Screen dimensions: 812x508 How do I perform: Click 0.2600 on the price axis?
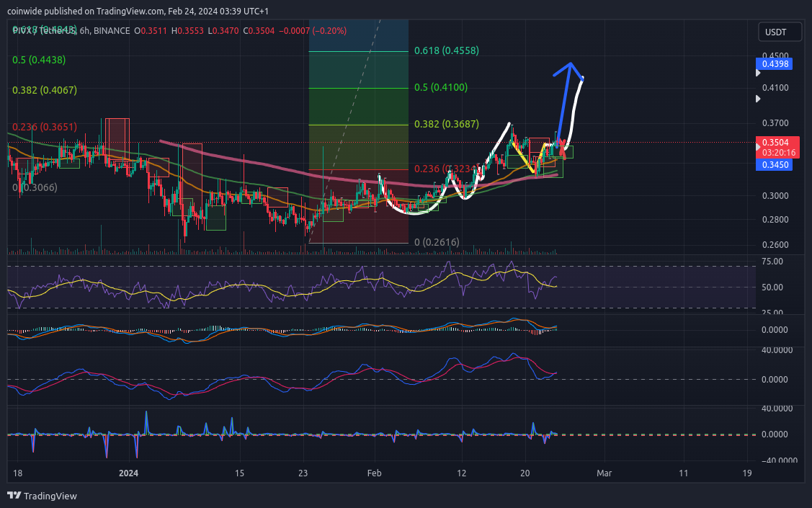tap(775, 244)
